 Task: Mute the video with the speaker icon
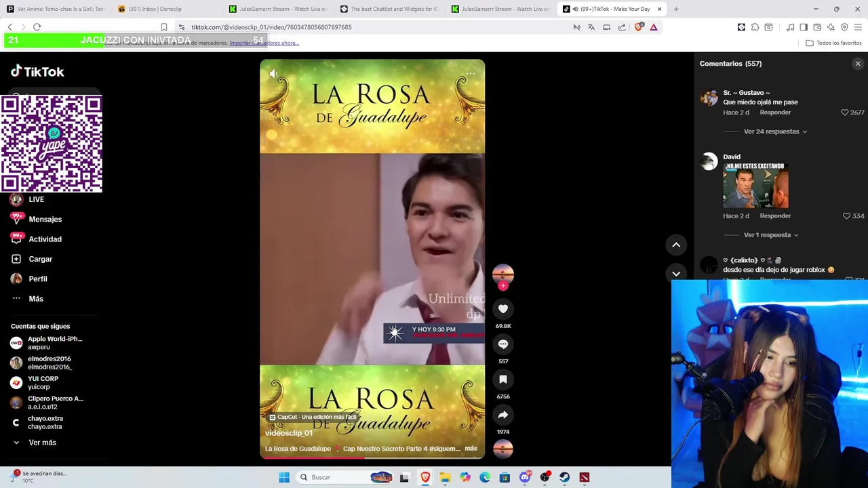(x=273, y=73)
